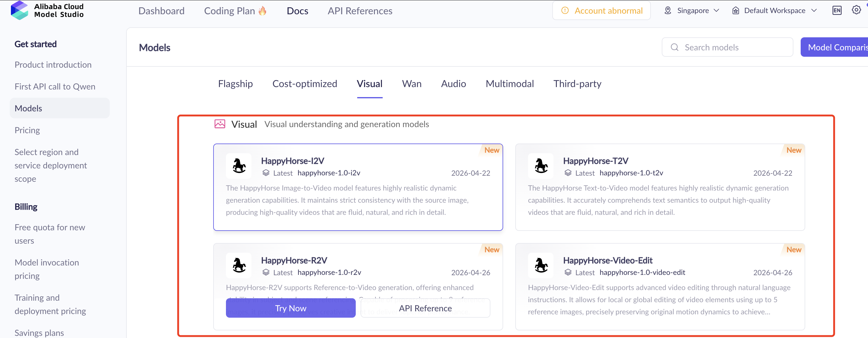The image size is (868, 338).
Task: Select the Visual tab
Action: pyautogui.click(x=370, y=83)
